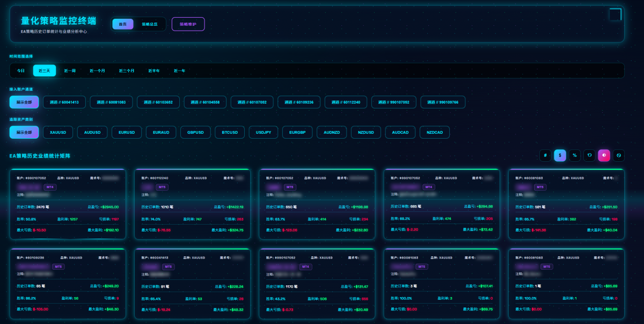Image resolution: width=644 pixels, height=324 pixels.
Task: Click the MT4 badge on 1170-order card
Action: tap(305, 267)
